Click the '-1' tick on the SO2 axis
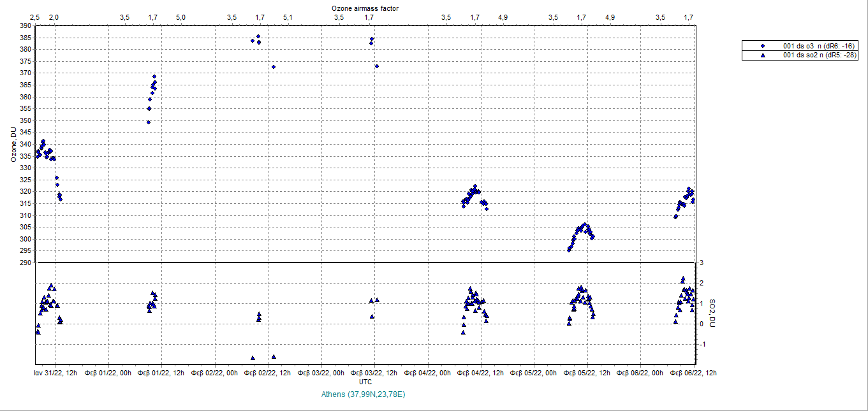The height and width of the screenshot is (411, 868). pos(702,344)
